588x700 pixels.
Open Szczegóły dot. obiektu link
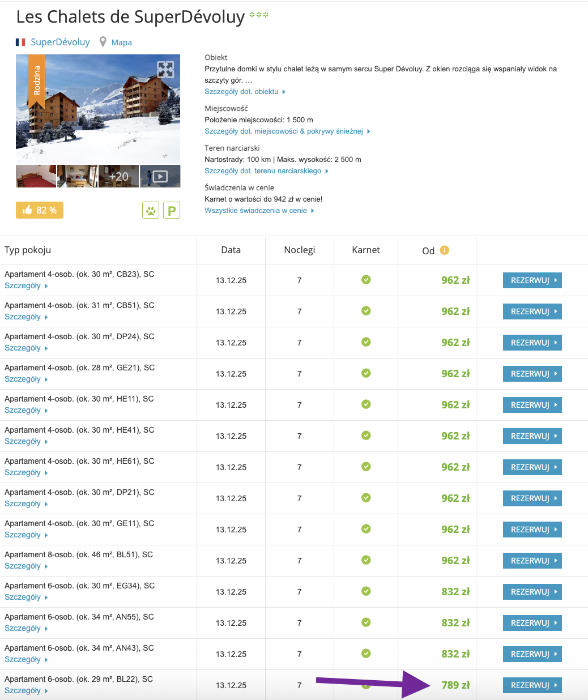[x=245, y=92]
